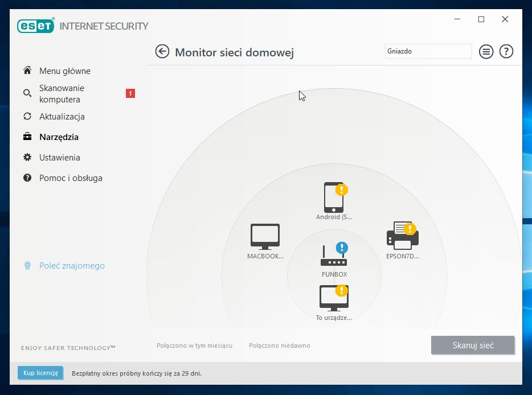
Task: Click the blue info badge on FUNBOX router
Action: click(342, 248)
